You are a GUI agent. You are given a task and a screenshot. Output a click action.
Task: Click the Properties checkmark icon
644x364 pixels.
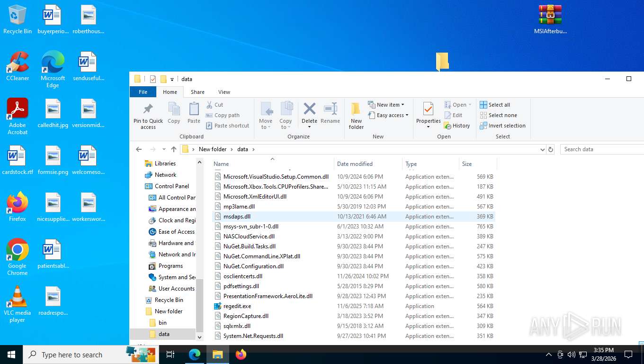click(428, 109)
